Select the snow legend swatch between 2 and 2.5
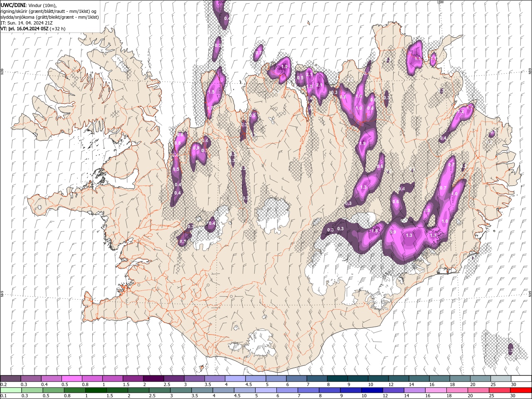Screen dimensions: 532x399 153,379
